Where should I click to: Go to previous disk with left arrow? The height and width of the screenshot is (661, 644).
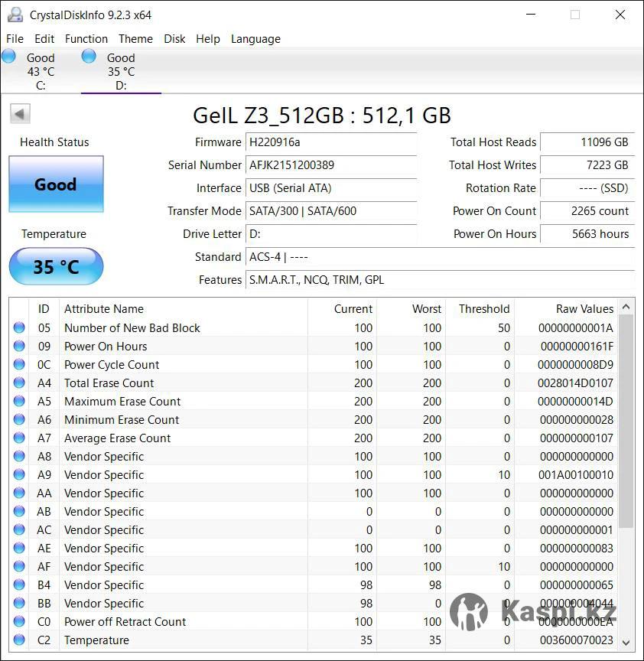point(20,114)
